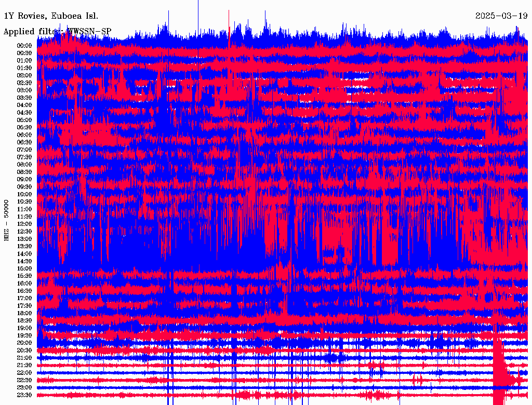Choose the 12:00 time row label

(24, 224)
